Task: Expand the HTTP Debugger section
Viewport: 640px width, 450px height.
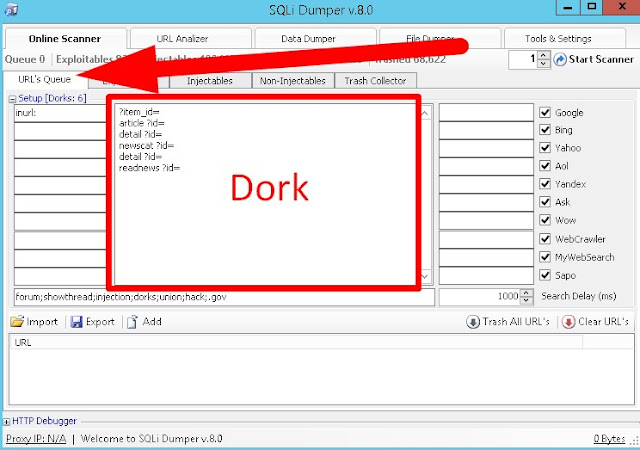Action: tap(7, 421)
